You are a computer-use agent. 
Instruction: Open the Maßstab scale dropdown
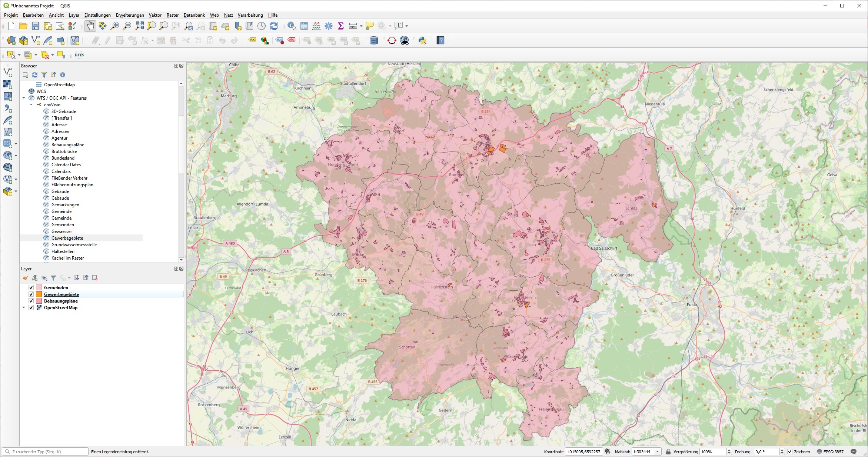(x=658, y=452)
